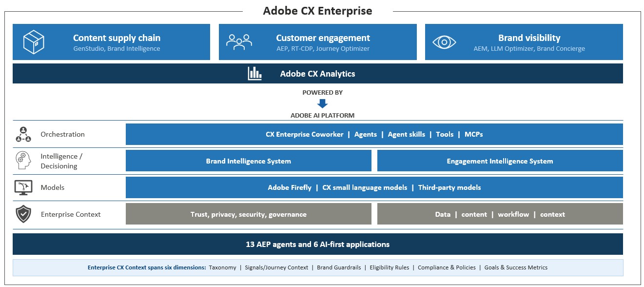Click the bar chart icon beside Adobe CX Analytics
The image size is (644, 287).
pyautogui.click(x=255, y=74)
